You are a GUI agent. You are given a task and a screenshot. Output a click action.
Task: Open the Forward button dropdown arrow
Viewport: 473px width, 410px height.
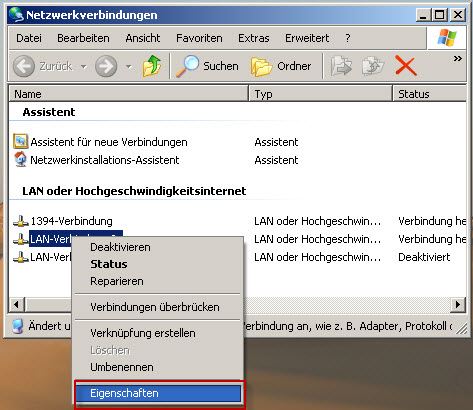point(129,66)
